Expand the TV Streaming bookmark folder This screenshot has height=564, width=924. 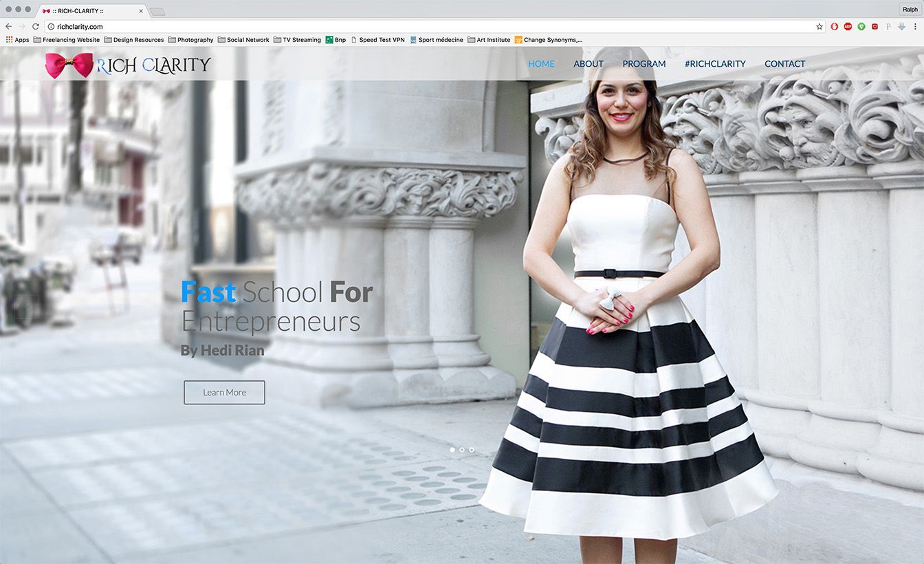(297, 40)
